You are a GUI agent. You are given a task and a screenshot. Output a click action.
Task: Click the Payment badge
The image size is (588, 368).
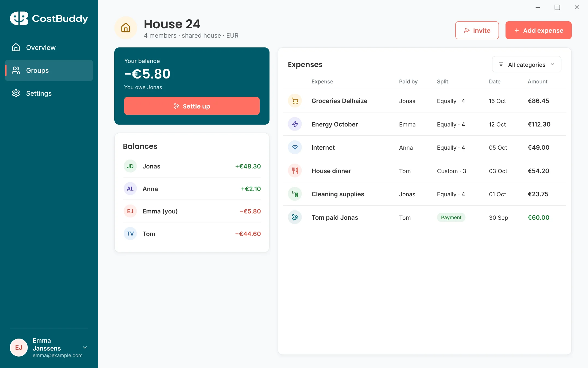tap(451, 218)
